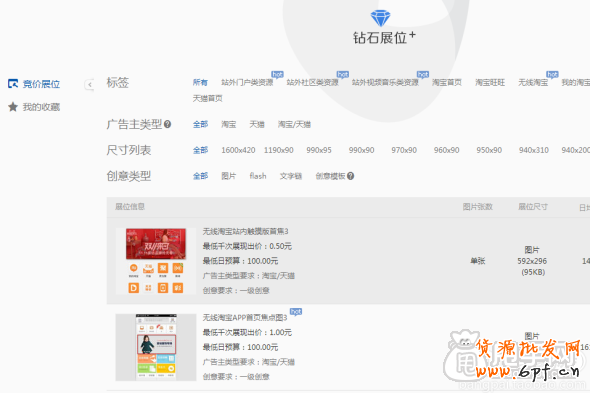
Task: Filter by tag 站外社区类资源
Action: (x=312, y=82)
